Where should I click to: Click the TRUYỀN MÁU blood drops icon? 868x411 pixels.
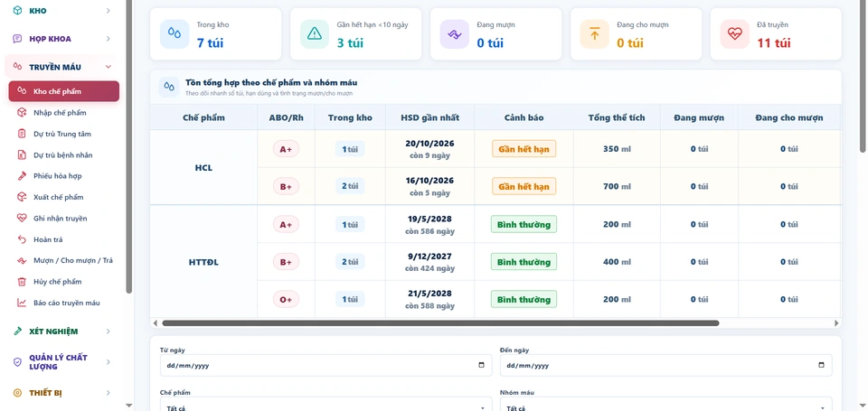point(18,67)
